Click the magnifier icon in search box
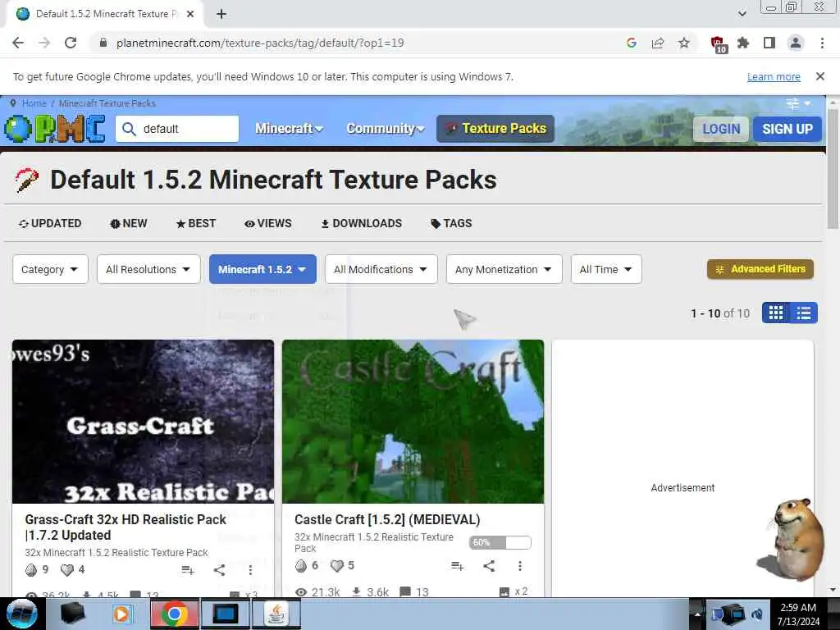Screen dimensions: 840x630 pos(129,129)
